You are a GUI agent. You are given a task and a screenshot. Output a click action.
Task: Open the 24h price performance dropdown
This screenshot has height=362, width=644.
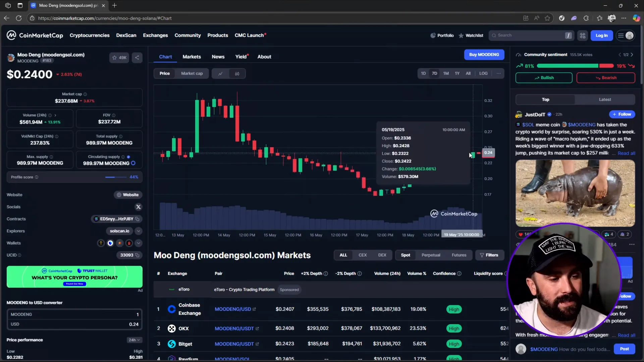(134, 340)
